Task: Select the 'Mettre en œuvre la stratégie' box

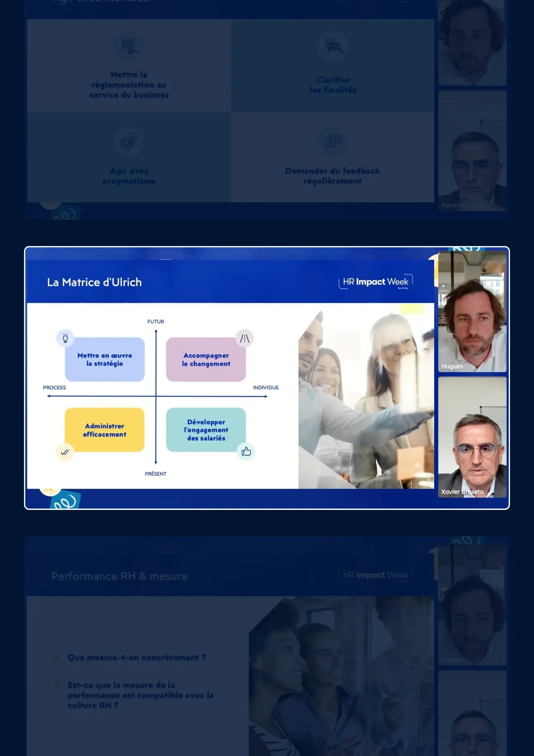Action: coord(105,359)
